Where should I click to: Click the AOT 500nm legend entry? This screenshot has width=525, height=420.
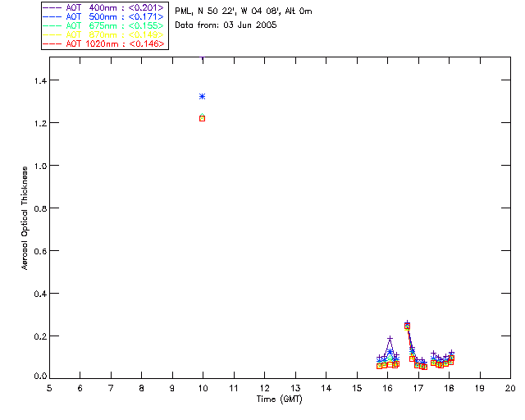103,16
